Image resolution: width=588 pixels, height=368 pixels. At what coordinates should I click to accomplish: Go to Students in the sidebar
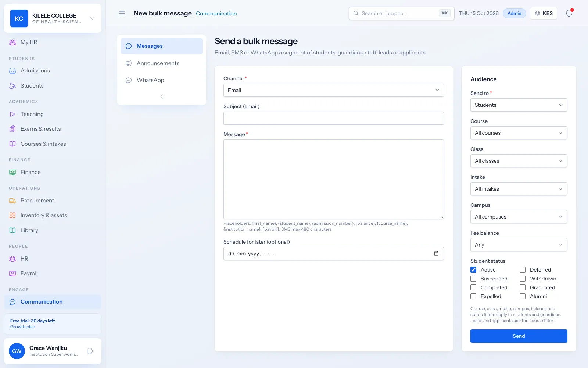click(53, 86)
